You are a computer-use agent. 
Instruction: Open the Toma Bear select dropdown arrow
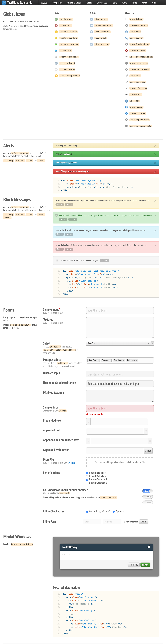tap(152, 343)
